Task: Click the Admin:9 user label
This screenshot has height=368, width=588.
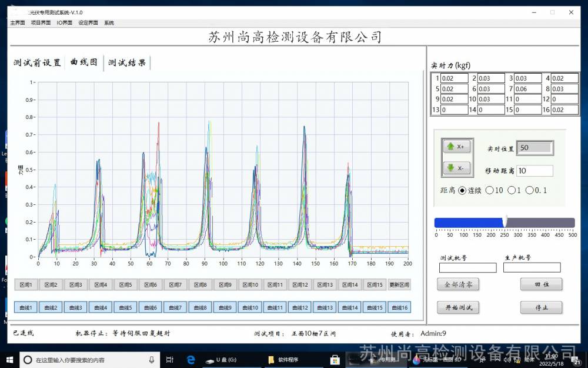Action: [433, 333]
